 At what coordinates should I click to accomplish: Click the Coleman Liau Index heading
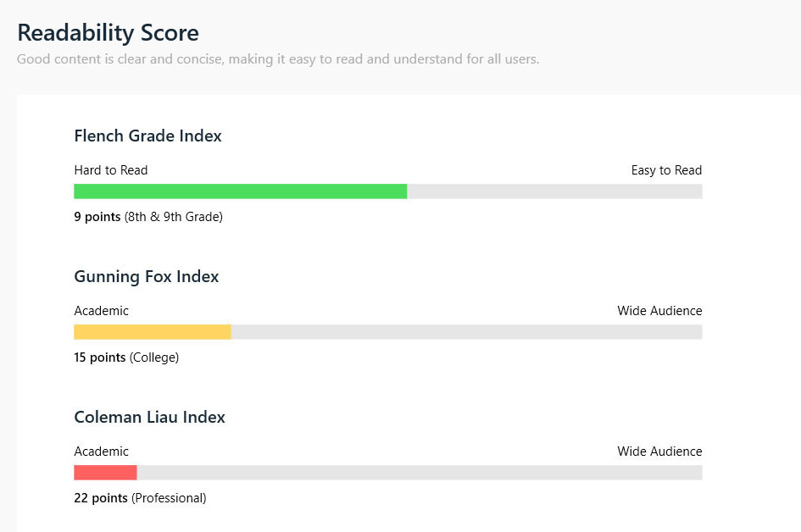pos(149,417)
